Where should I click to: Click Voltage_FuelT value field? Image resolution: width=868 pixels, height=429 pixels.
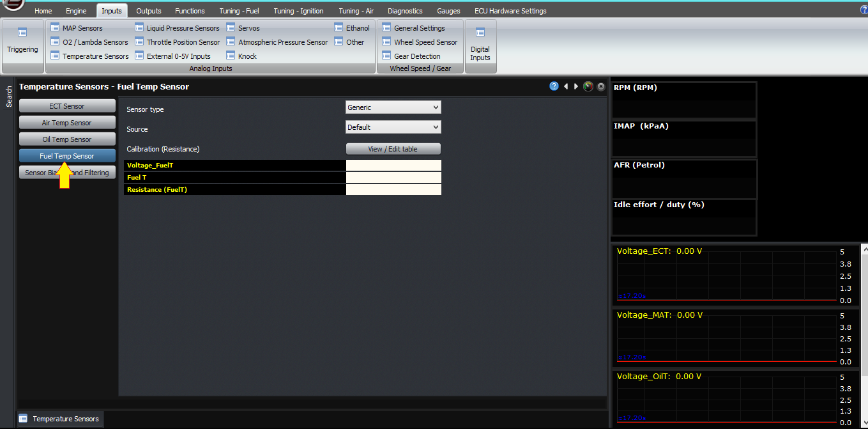pos(393,165)
